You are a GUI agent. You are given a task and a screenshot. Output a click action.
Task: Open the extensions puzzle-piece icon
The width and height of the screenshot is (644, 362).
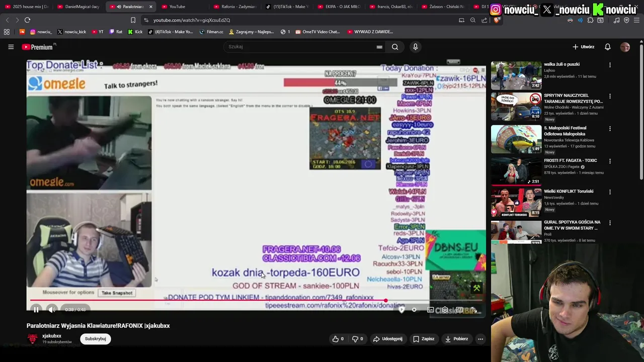(590, 20)
